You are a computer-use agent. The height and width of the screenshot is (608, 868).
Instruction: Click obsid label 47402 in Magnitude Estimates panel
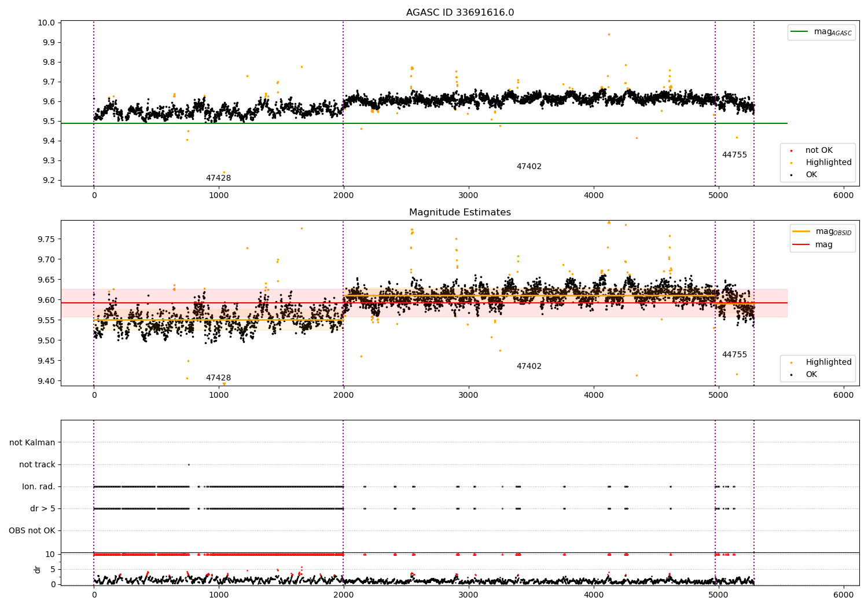tap(529, 367)
